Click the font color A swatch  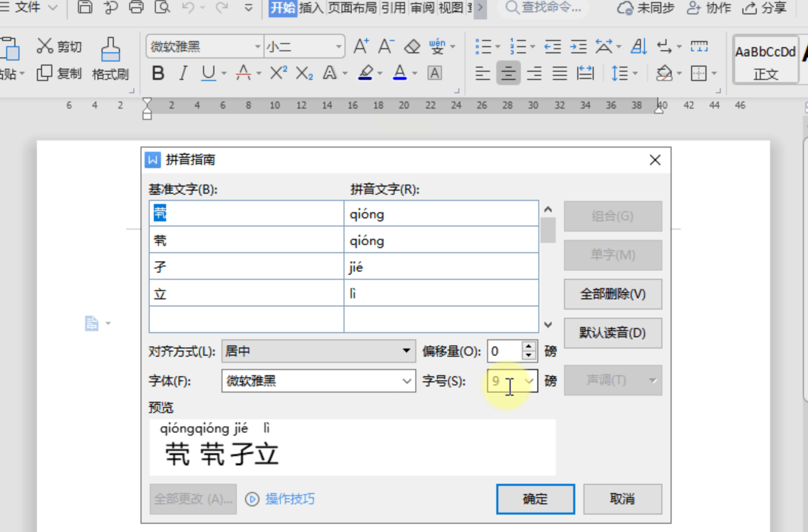click(400, 74)
